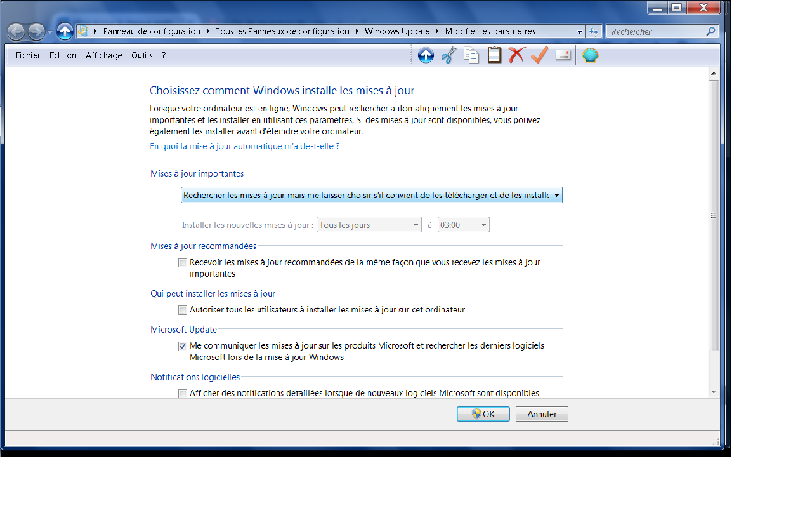Open the Outils menu

142,55
